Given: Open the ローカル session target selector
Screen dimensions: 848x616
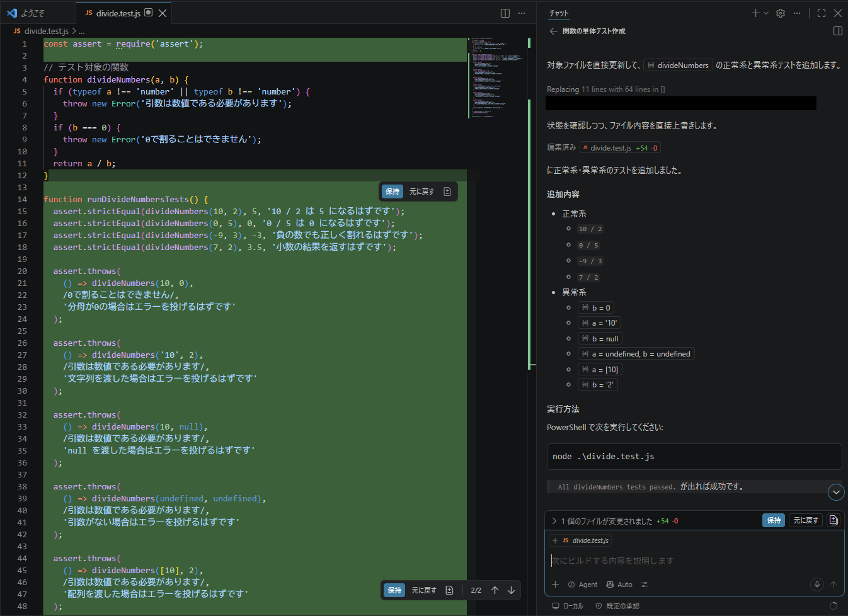Looking at the screenshot, I should click(568, 606).
